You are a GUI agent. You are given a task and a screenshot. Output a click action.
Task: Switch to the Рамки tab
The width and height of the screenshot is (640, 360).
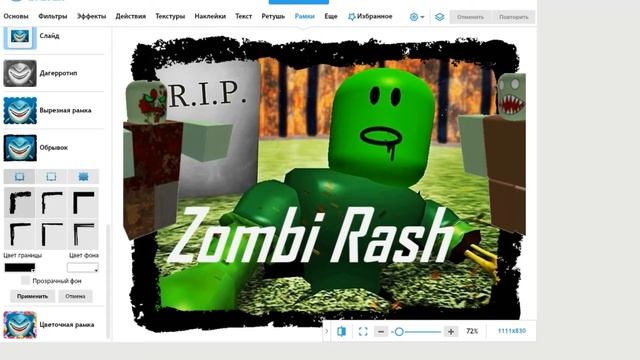(x=304, y=16)
